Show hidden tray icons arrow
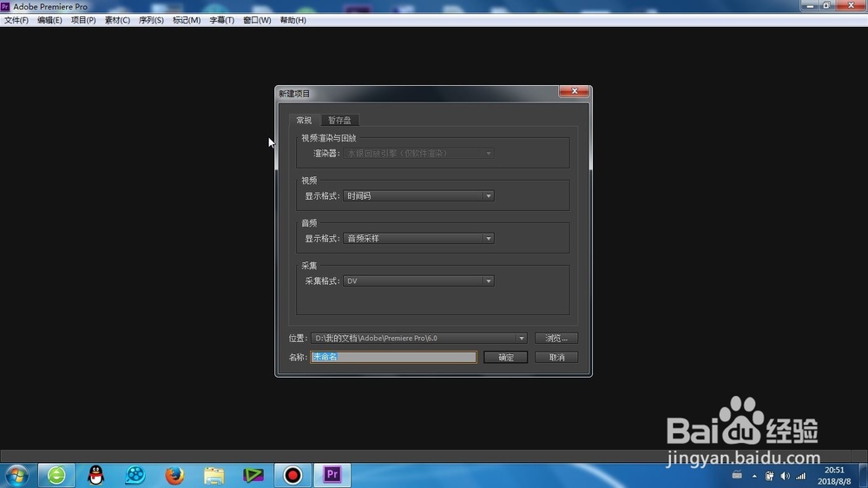The height and width of the screenshot is (488, 868). coord(754,476)
